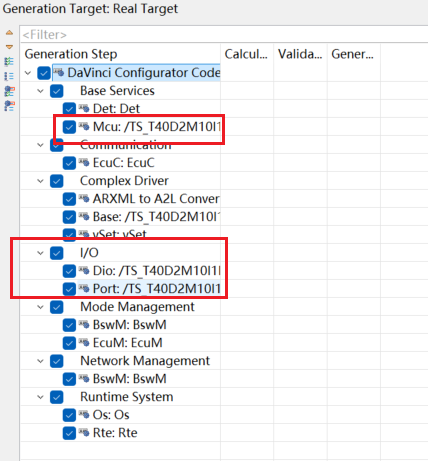Collapse the Mode Management group

41,307
